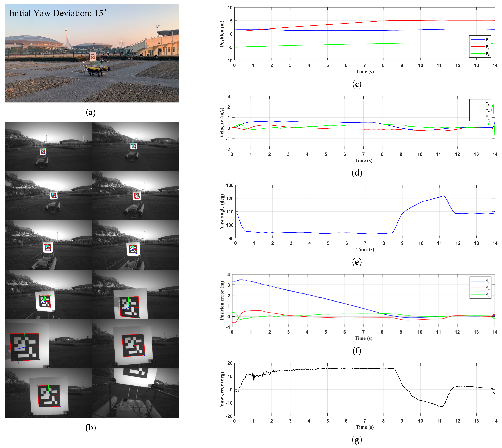Click the subfigure label (c)
Viewport: 502px width, 448px height.
click(357, 84)
